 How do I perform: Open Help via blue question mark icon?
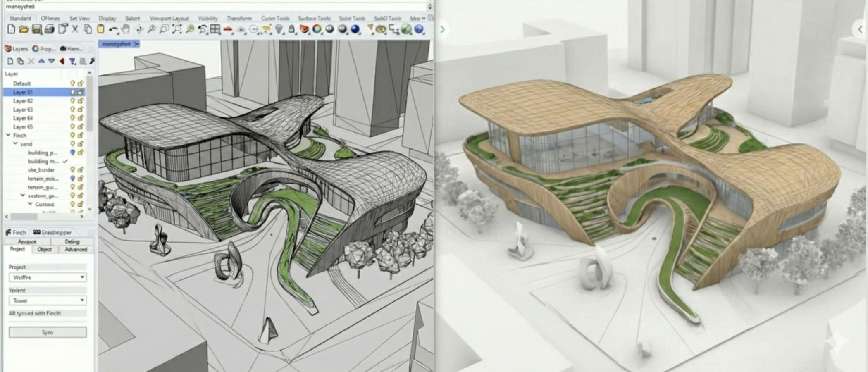point(419,29)
